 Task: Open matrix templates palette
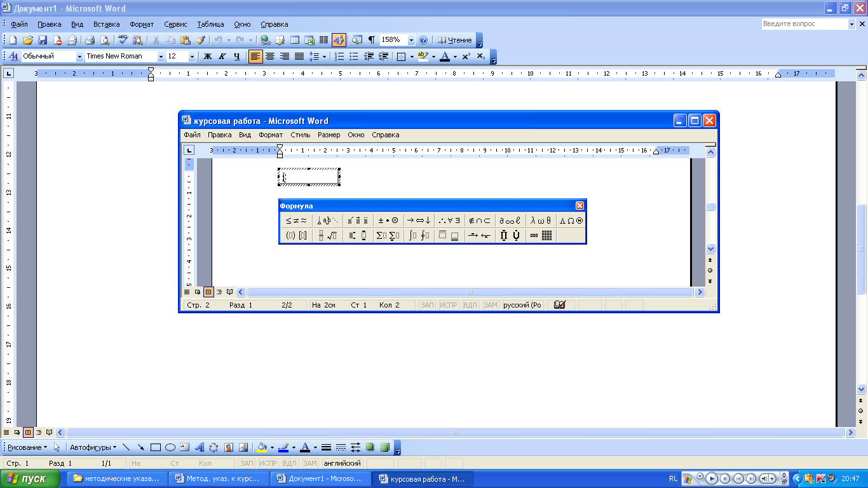[x=541, y=236]
